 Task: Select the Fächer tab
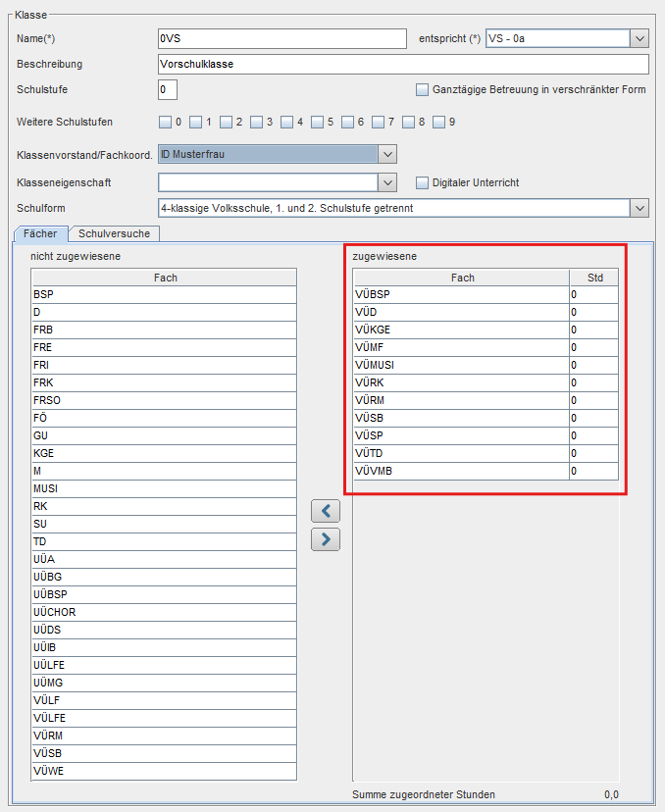coord(40,233)
